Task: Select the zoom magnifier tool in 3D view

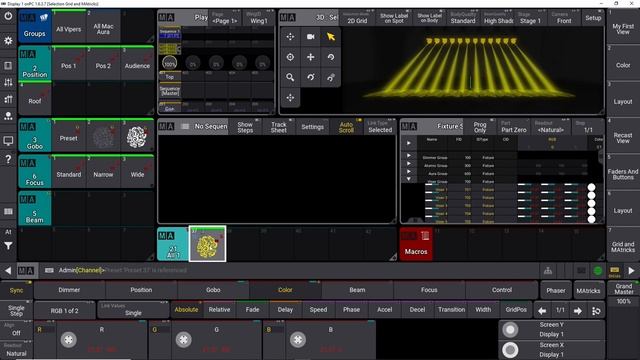Action: (x=290, y=77)
